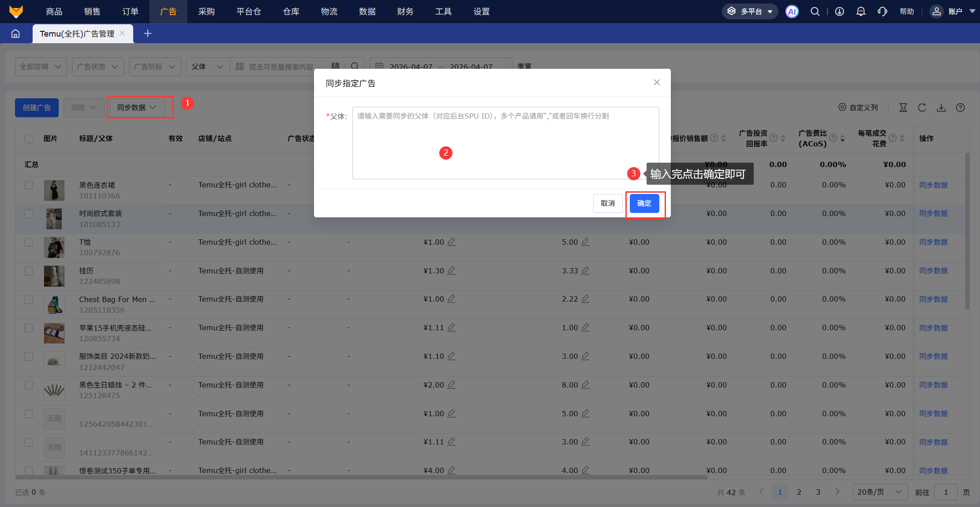Expand the 同步数据 dropdown button

(136, 108)
